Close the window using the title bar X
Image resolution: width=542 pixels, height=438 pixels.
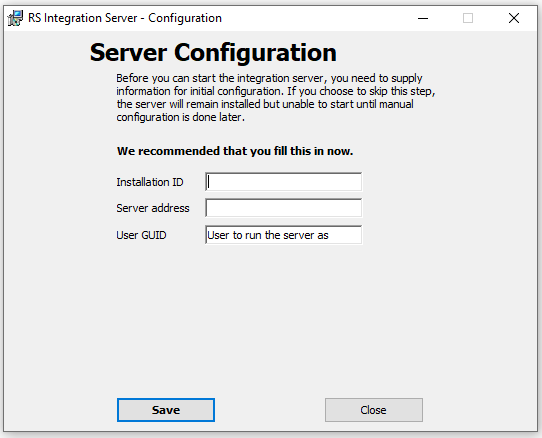coord(514,18)
